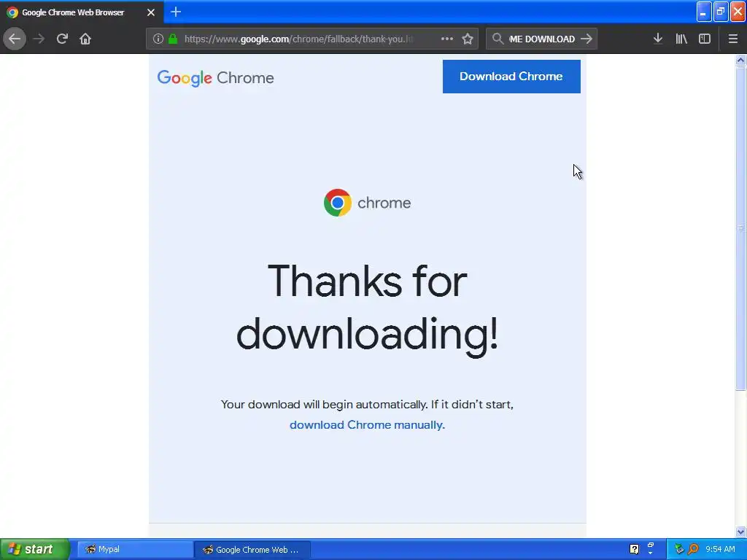Open the Windows start menu

[x=34, y=549]
